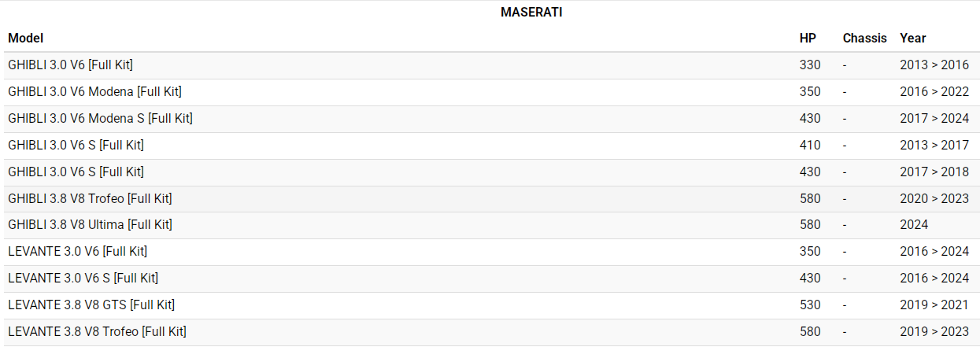Viewport: 980px width, 347px height.
Task: Click the 2020 > 2023 year cell
Action: (x=934, y=199)
